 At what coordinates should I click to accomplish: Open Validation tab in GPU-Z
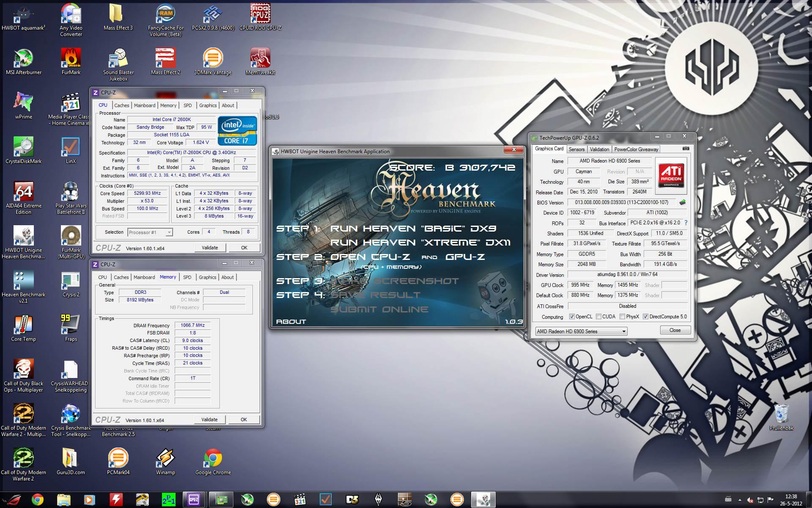point(599,149)
